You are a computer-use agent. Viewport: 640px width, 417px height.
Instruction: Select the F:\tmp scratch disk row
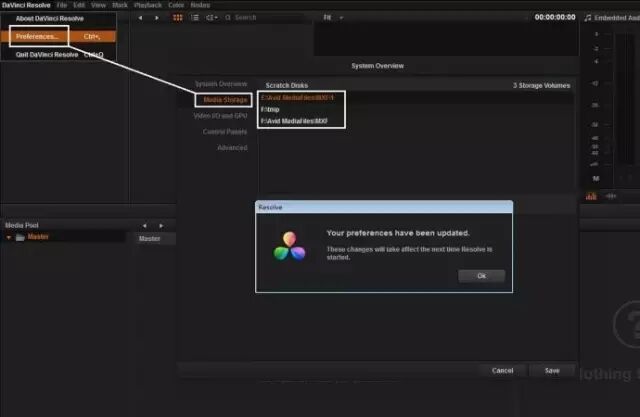270,109
